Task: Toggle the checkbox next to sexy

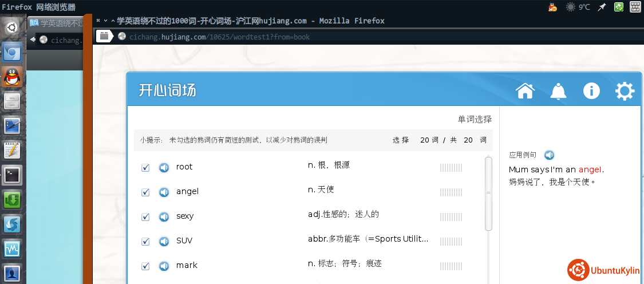Action: click(x=145, y=217)
